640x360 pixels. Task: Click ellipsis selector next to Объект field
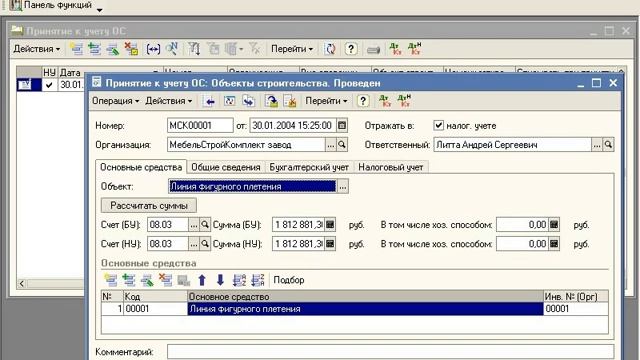(343, 187)
